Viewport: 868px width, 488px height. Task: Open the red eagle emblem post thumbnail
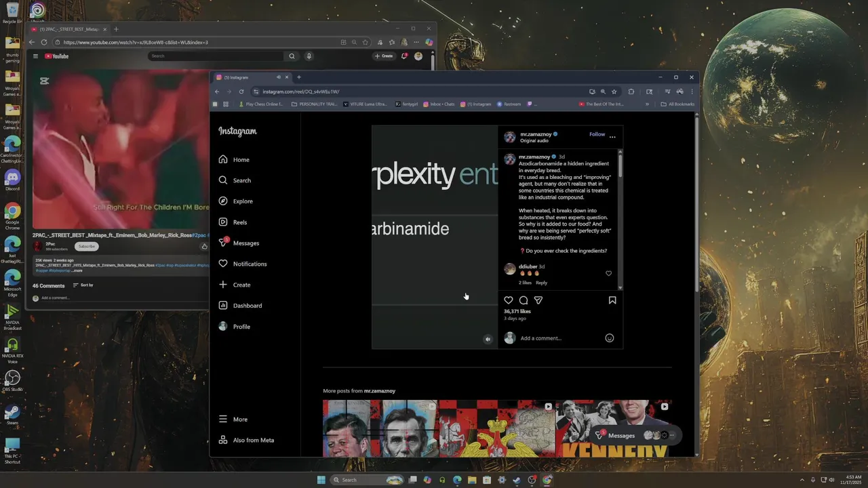pyautogui.click(x=496, y=428)
